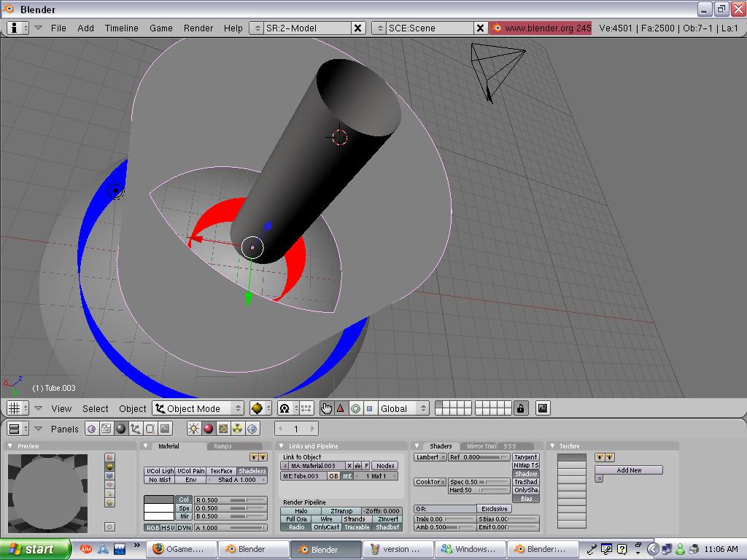Open OGame Firefox window in taskbar

tap(179, 549)
